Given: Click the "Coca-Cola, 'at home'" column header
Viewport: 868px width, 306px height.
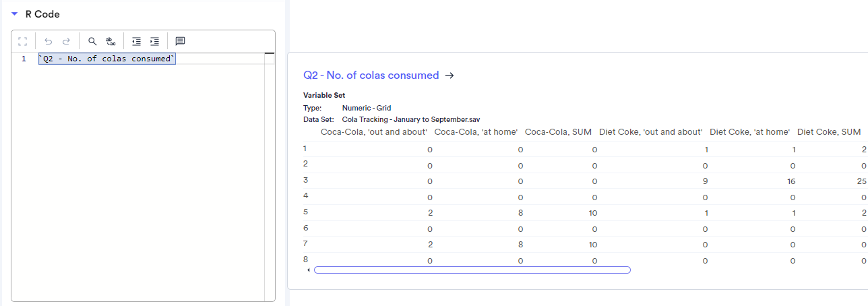Looking at the screenshot, I should [476, 131].
